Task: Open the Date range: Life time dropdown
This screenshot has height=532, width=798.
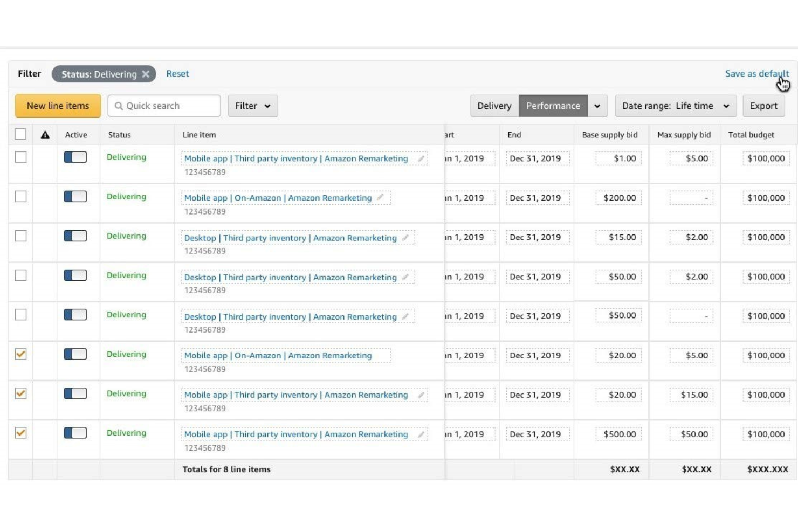Action: (x=676, y=106)
